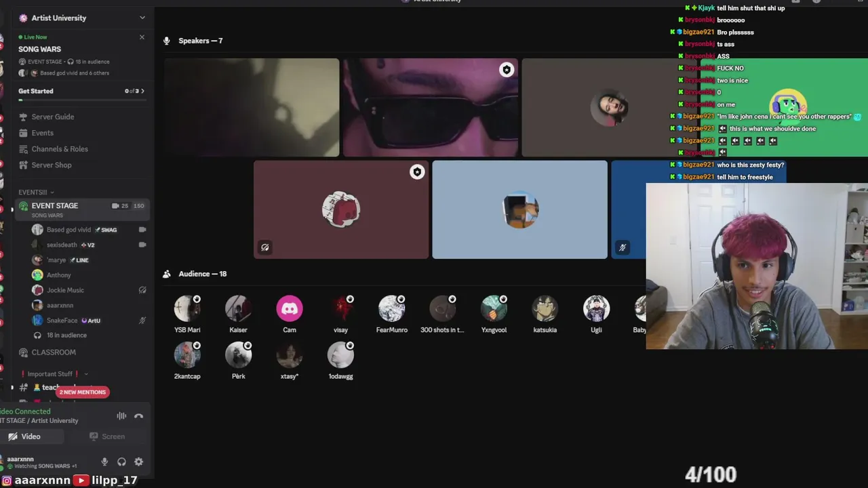Expand the Get Started checklist arrow

(x=142, y=91)
